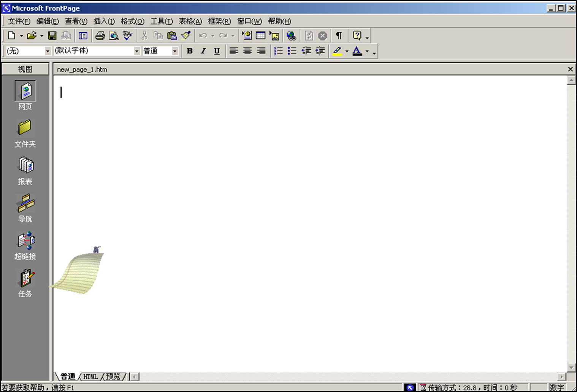Switch to the HTML tab
577x392 pixels.
click(x=90, y=376)
